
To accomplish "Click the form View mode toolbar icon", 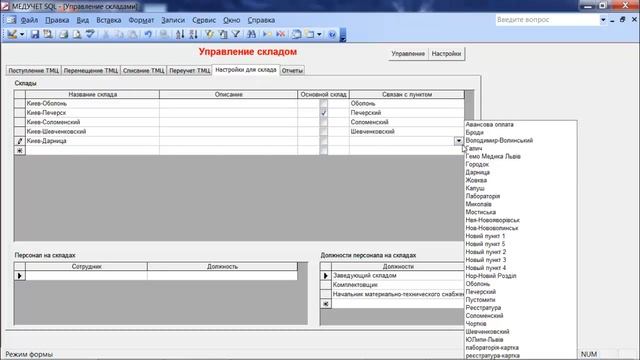I will (x=12, y=34).
